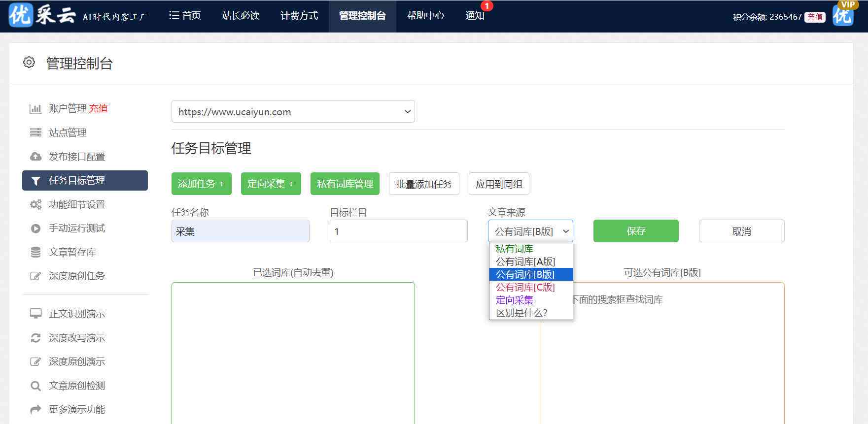Click the bar chart icon for 账户管理

coord(35,109)
